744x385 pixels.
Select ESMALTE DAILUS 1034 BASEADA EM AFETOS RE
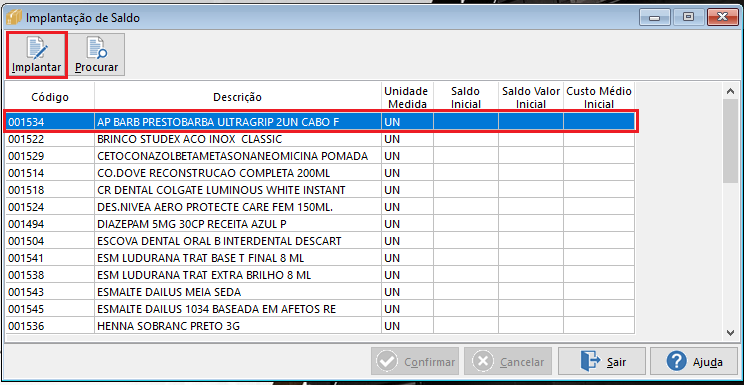[x=320, y=309]
